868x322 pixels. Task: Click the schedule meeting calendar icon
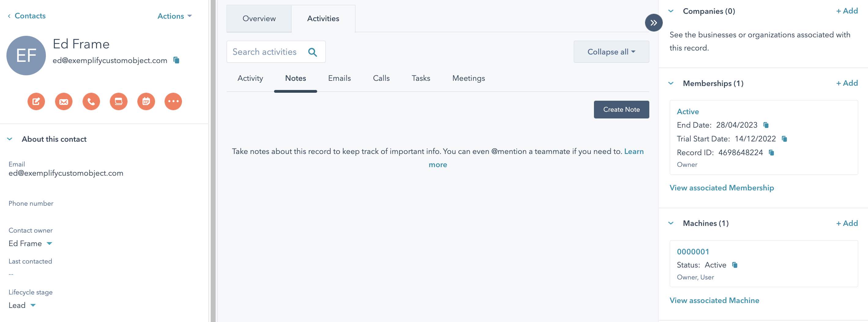(x=146, y=102)
